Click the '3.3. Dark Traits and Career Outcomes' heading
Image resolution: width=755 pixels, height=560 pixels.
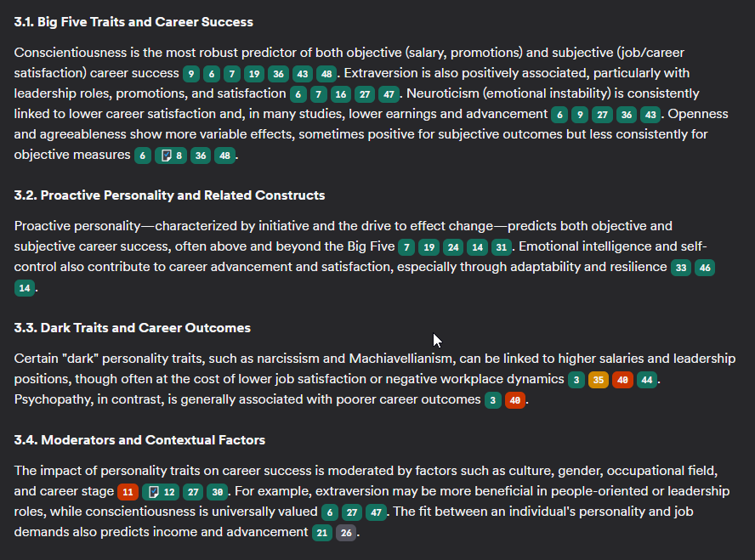[x=132, y=328]
